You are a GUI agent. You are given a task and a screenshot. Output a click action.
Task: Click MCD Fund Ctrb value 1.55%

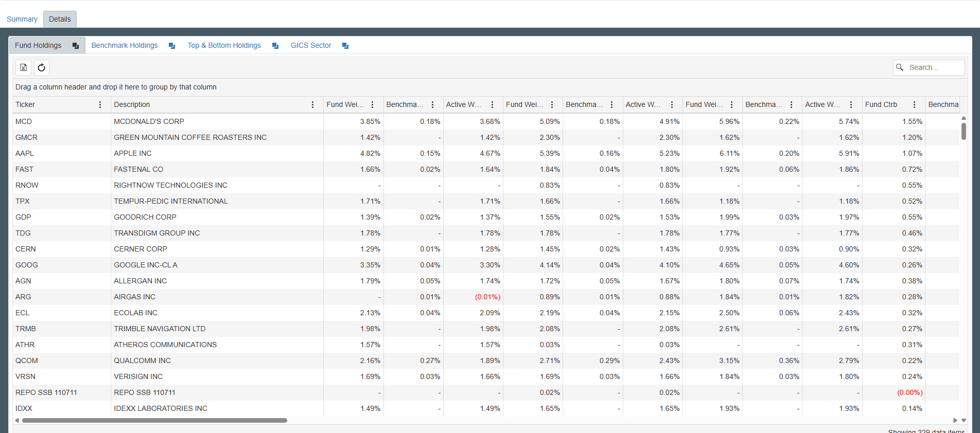point(912,121)
